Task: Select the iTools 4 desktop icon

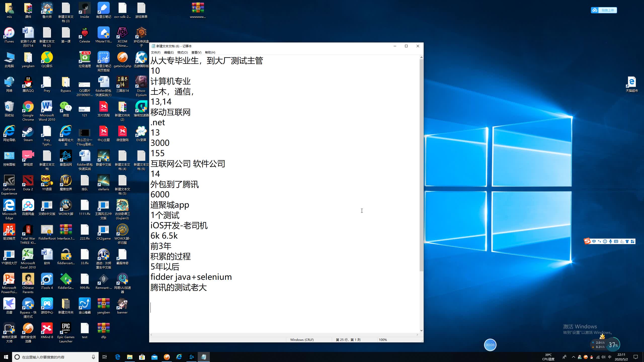Action: (x=47, y=282)
